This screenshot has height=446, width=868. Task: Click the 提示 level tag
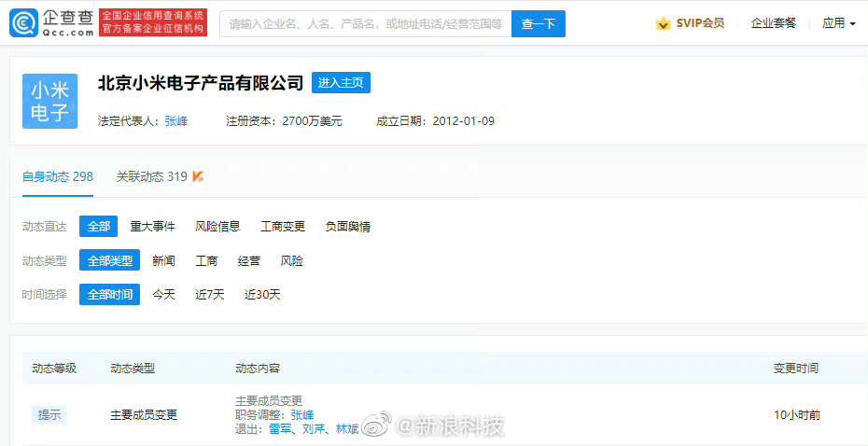(x=49, y=415)
